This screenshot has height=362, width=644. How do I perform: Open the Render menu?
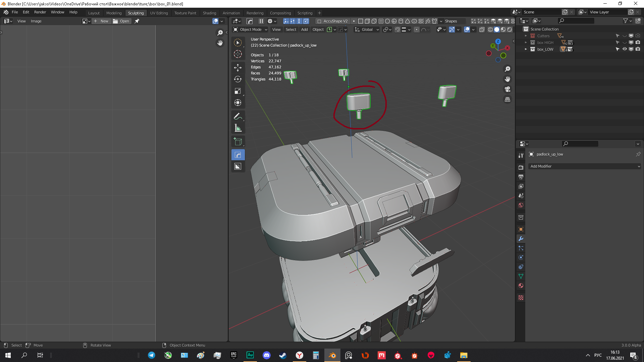pos(40,12)
